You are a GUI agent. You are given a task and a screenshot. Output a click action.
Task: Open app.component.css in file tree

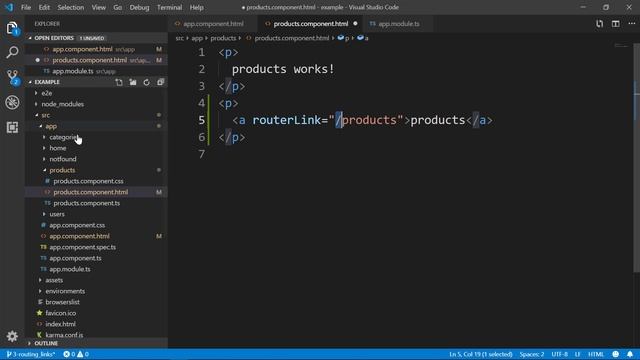click(77, 225)
